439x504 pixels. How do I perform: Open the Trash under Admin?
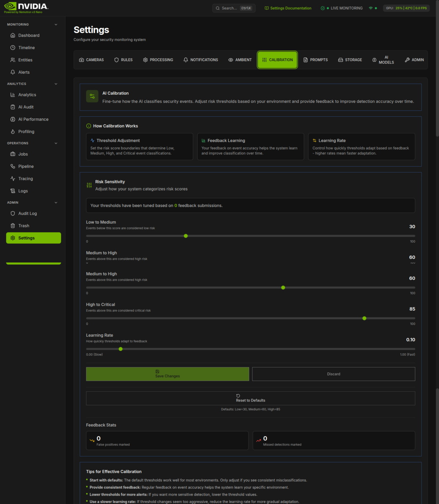[x=24, y=226]
